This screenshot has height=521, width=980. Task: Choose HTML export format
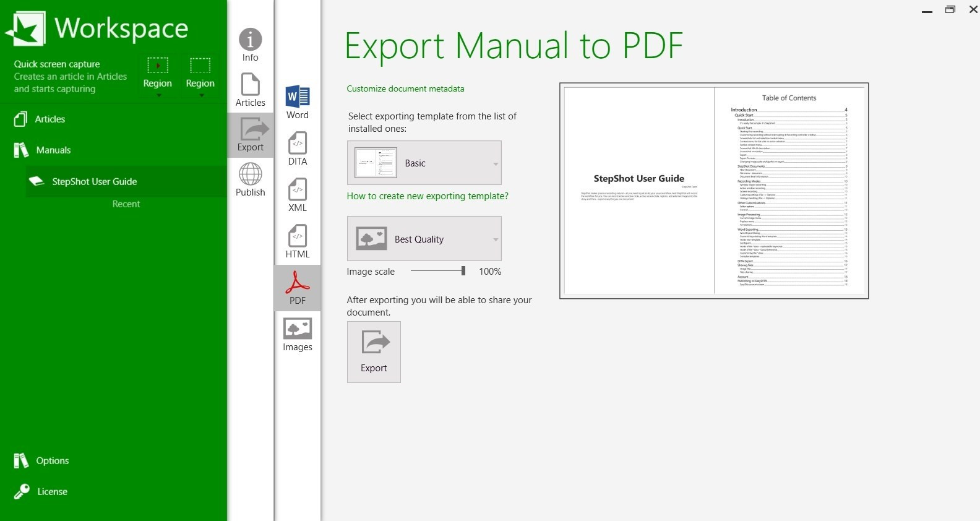[298, 241]
